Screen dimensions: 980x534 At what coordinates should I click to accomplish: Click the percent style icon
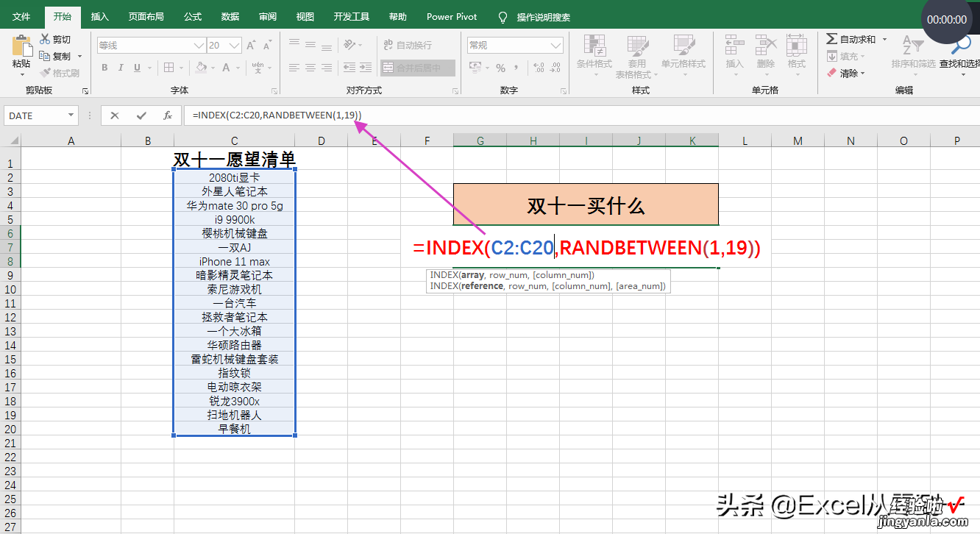500,68
